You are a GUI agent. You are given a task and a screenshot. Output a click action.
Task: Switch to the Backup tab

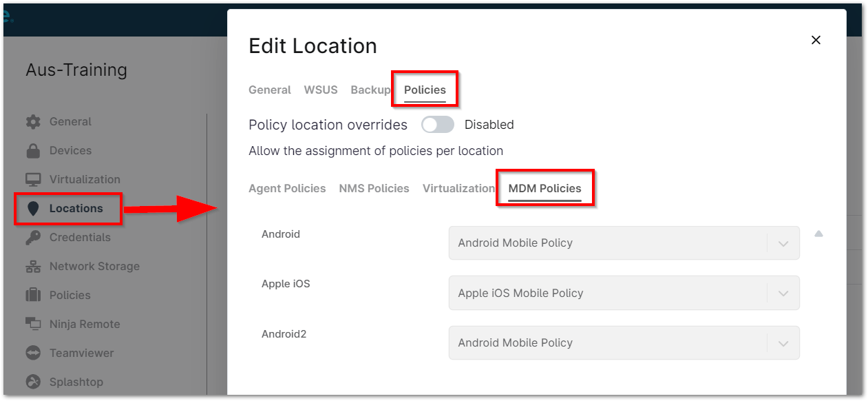point(370,90)
